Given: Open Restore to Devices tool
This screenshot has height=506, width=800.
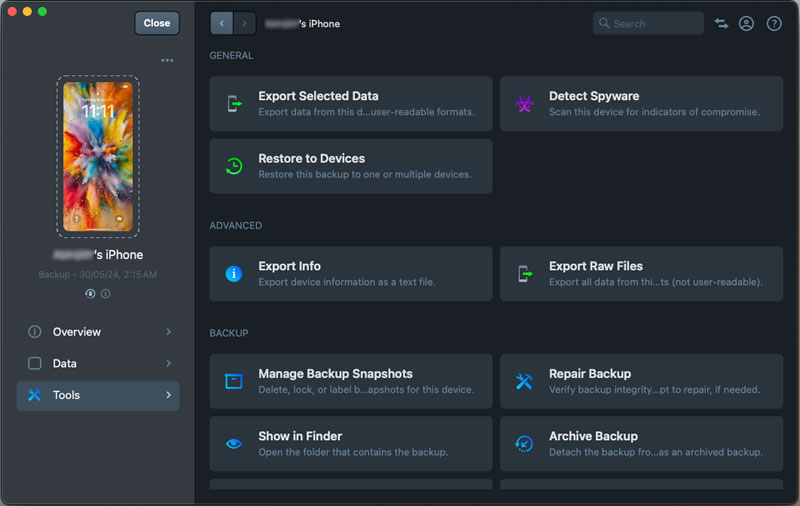Looking at the screenshot, I should pos(351,166).
